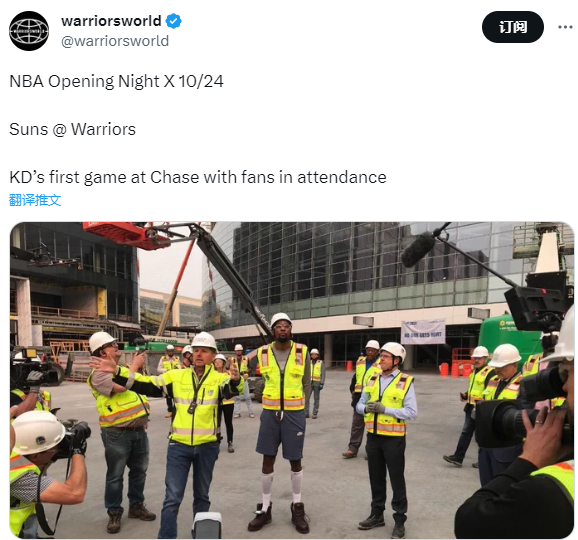The height and width of the screenshot is (540, 578).
Task: Click the fuzzy boom microphone in photo
Action: point(419,249)
